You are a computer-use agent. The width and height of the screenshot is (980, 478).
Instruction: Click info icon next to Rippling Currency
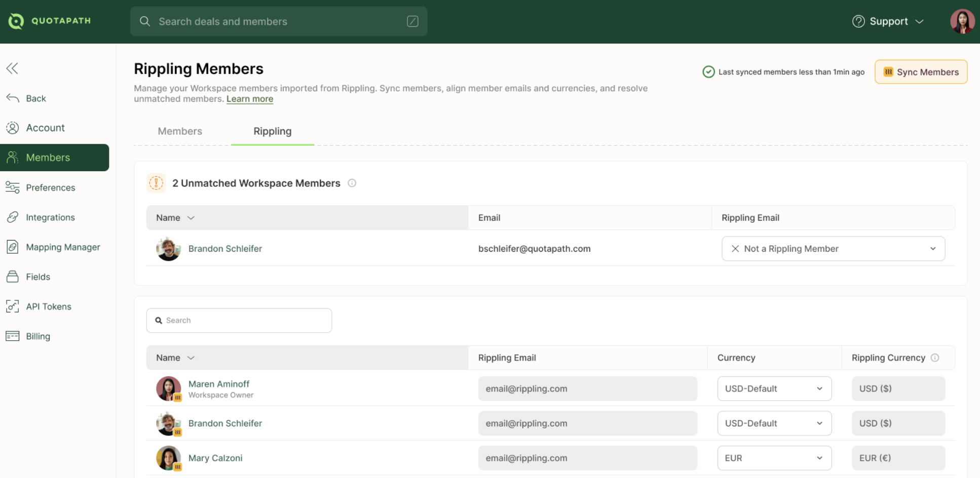pyautogui.click(x=935, y=357)
